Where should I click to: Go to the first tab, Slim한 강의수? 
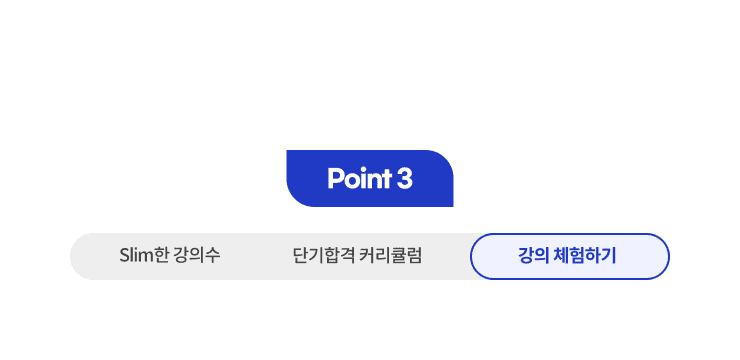point(170,256)
